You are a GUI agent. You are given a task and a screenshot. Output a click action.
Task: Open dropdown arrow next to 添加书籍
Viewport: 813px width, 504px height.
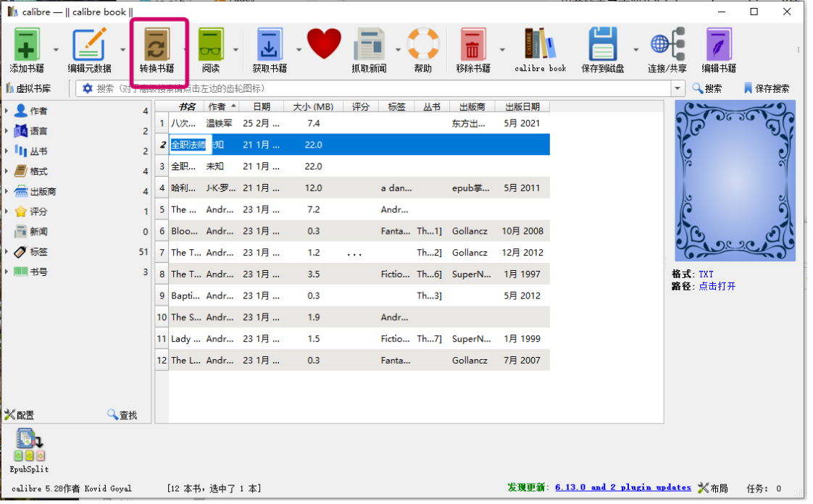(56, 50)
